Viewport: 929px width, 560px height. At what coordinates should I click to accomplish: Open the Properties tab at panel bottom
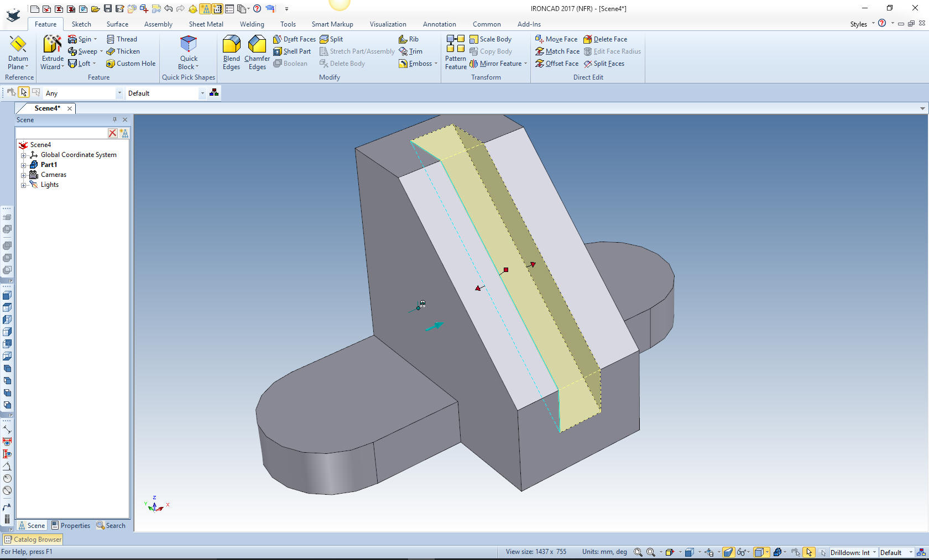[71, 526]
